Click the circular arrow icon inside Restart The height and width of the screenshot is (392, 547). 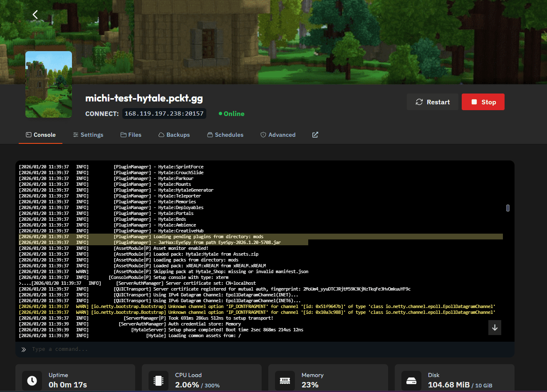[x=419, y=101]
